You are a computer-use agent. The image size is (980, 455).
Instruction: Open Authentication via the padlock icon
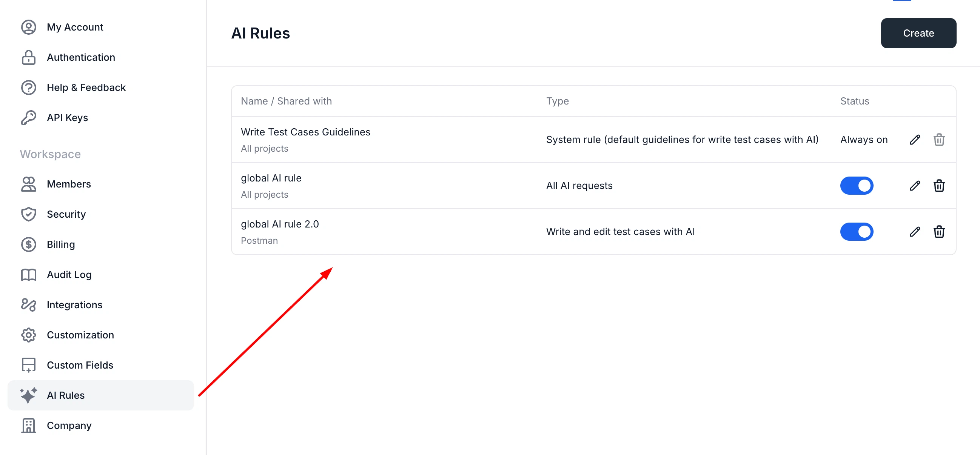coord(28,57)
